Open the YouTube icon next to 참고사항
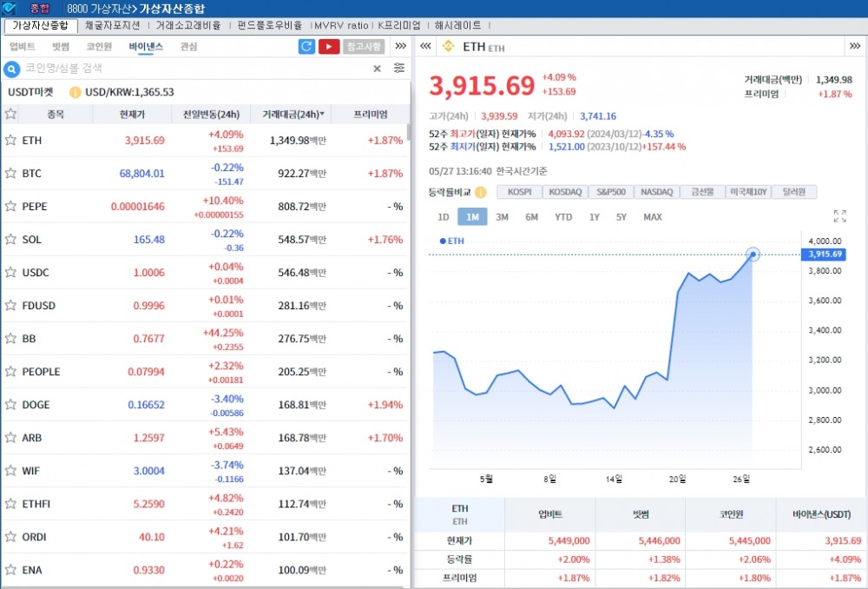Screen dimensions: 868x589 328,45
